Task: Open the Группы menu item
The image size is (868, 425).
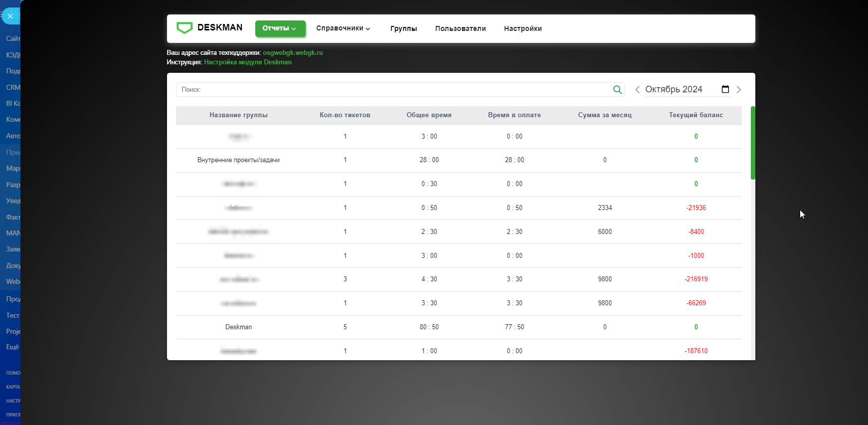Action: (x=403, y=28)
